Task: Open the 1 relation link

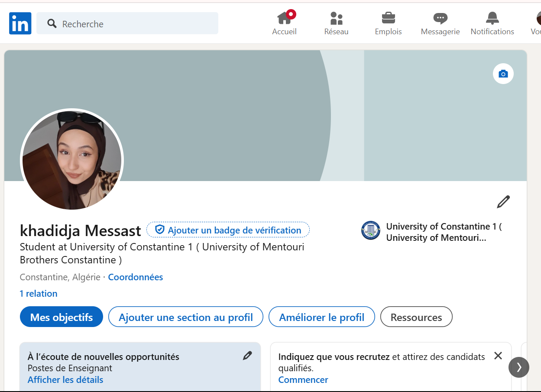Action: 39,294
